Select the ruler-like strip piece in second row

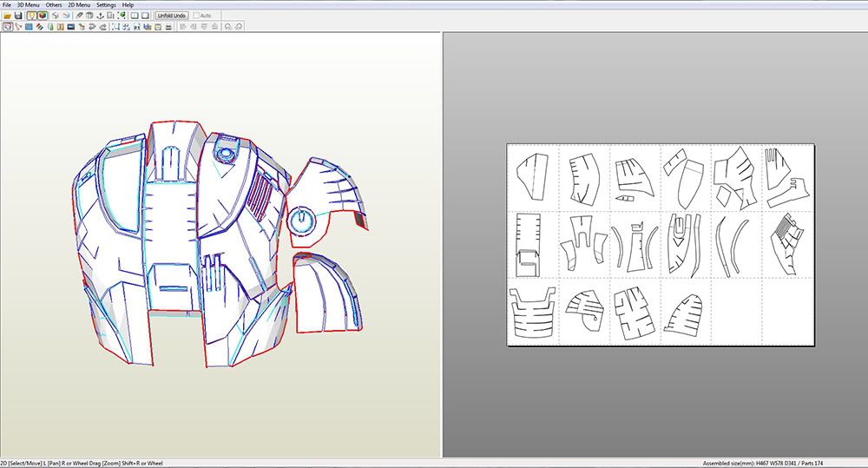(529, 246)
